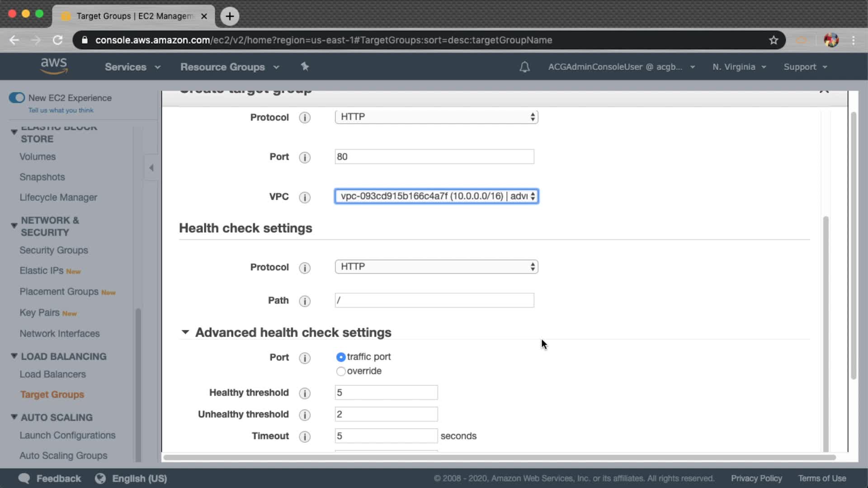Click info icon next to Timeout
Screen dimensions: 868x488
[x=305, y=436]
